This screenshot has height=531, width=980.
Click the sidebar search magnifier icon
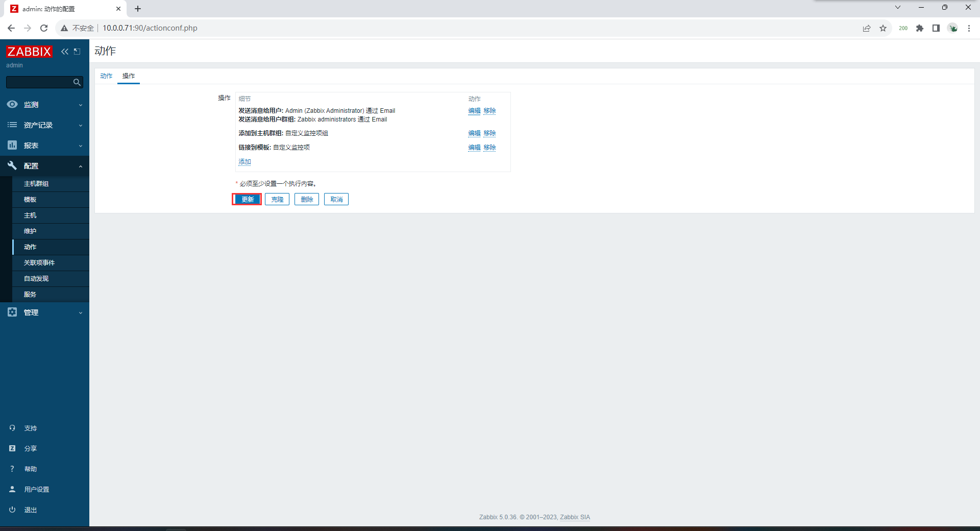click(77, 82)
